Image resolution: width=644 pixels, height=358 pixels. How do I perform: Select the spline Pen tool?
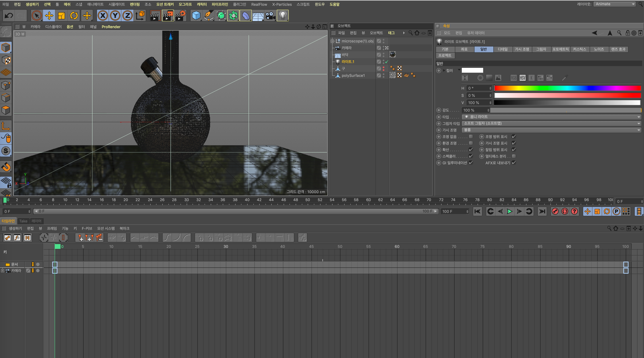[x=209, y=15]
